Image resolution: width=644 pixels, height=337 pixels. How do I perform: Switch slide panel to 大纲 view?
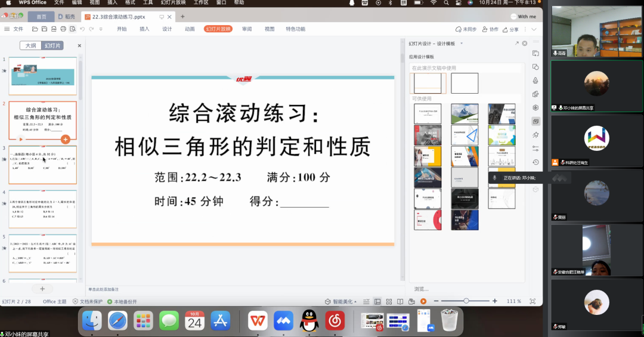(31, 45)
